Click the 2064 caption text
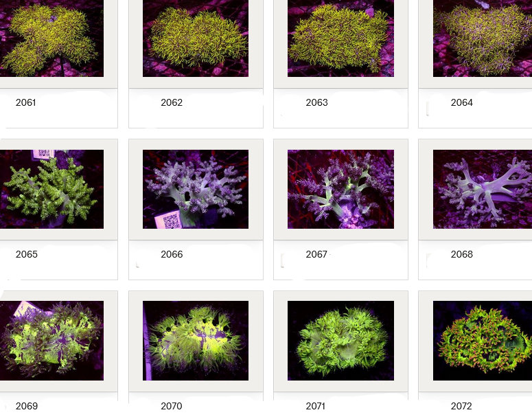 (461, 102)
